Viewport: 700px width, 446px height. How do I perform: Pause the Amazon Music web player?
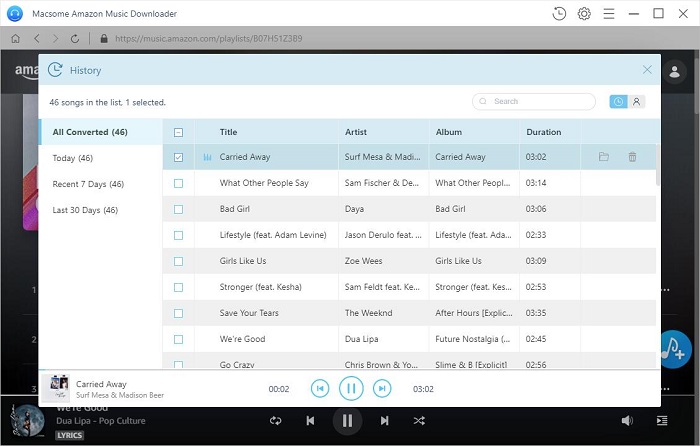[347, 421]
